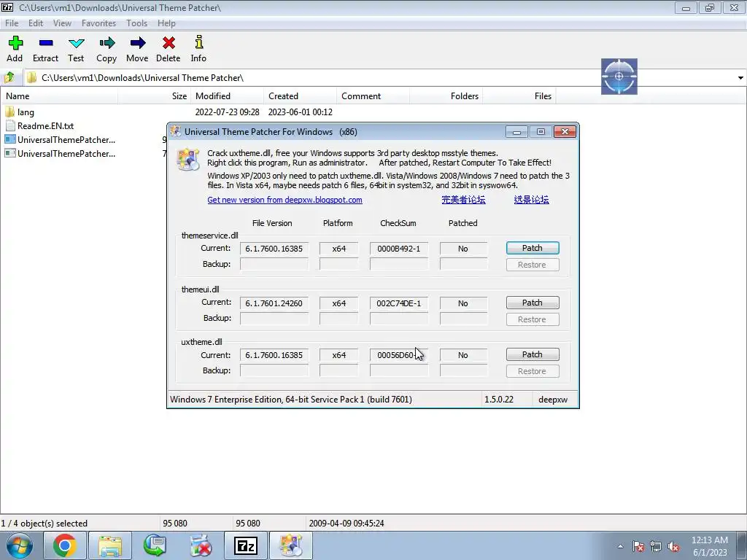Click Restore for themeservice.dll
Viewport: 747px width, 560px height.
click(532, 265)
